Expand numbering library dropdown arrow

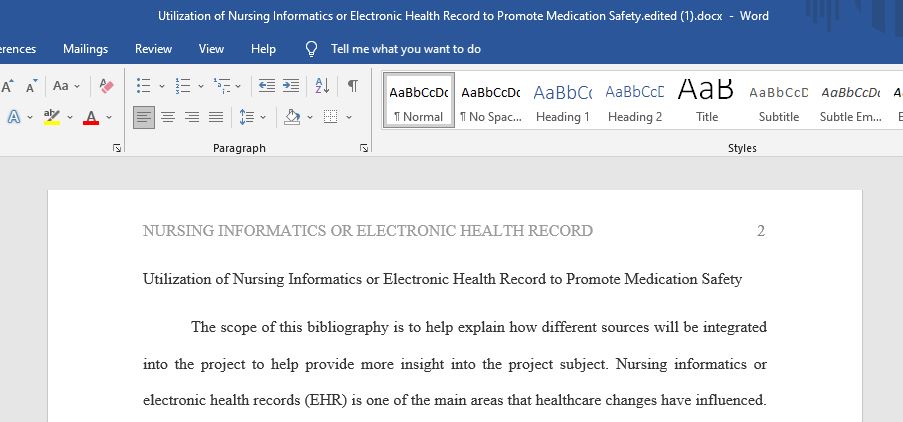pos(201,87)
